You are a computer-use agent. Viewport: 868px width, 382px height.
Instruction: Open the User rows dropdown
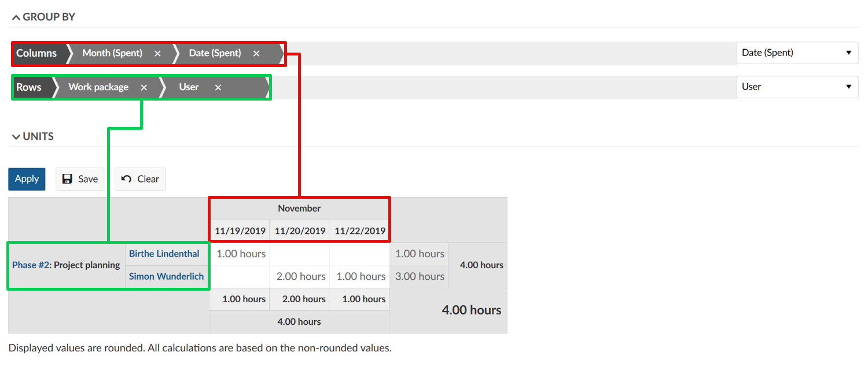click(797, 87)
